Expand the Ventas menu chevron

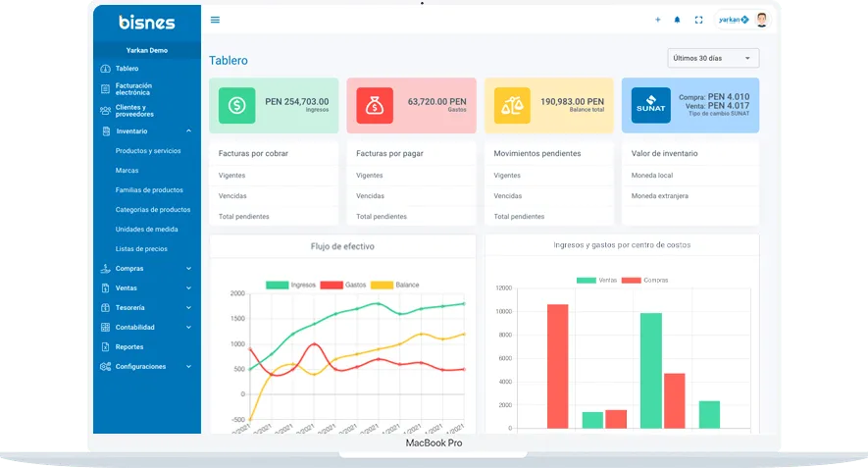click(x=188, y=288)
